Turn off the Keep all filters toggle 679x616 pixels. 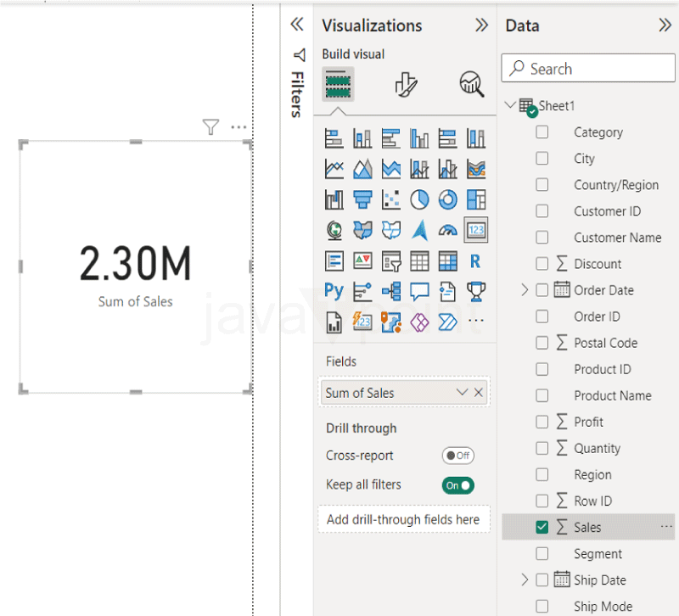pyautogui.click(x=457, y=485)
